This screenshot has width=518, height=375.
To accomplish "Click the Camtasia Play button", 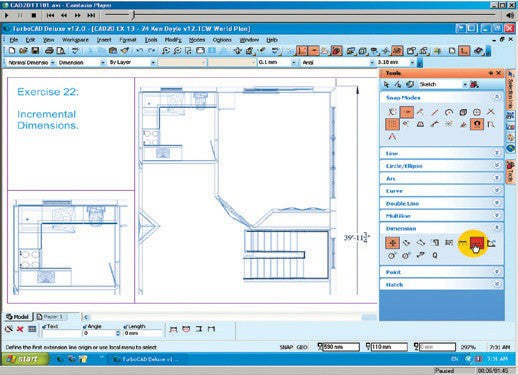I will pyautogui.click(x=7, y=15).
